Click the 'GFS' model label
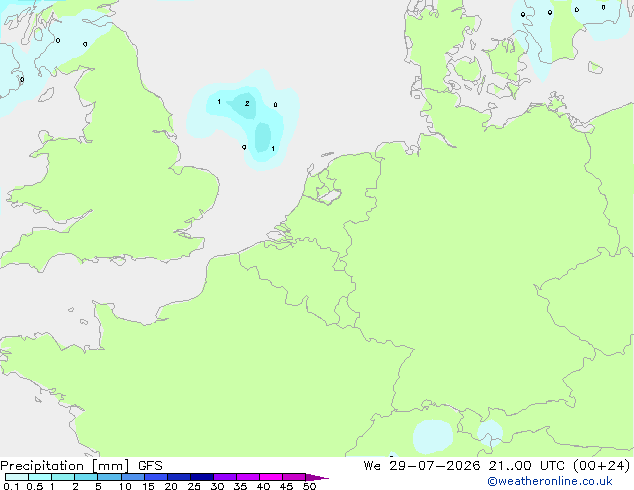Image resolution: width=634 pixels, height=490 pixels. [x=150, y=466]
